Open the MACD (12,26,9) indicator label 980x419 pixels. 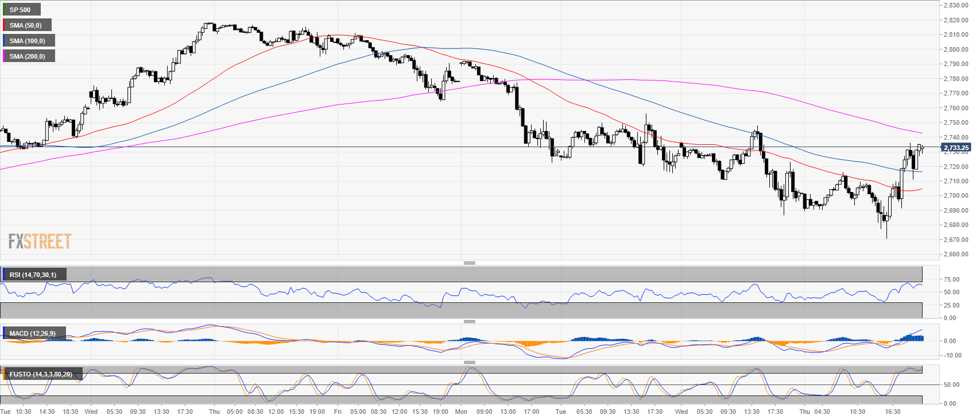pos(33,333)
